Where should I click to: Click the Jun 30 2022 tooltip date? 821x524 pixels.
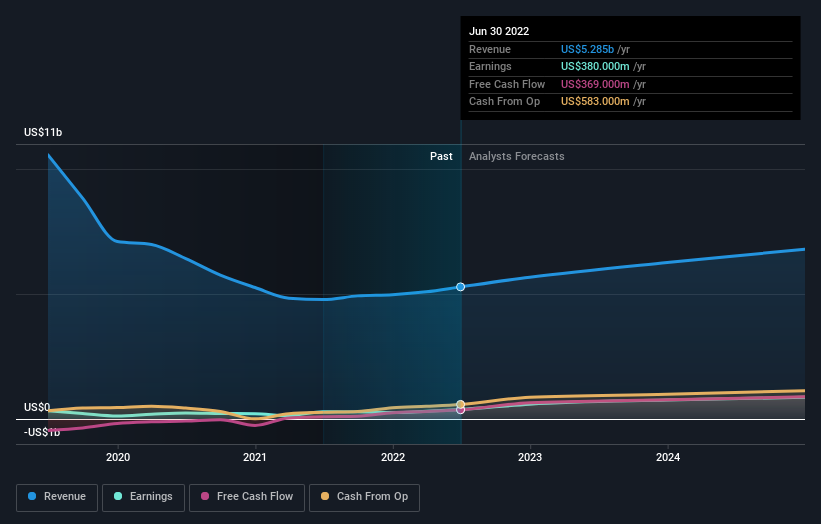click(x=499, y=31)
